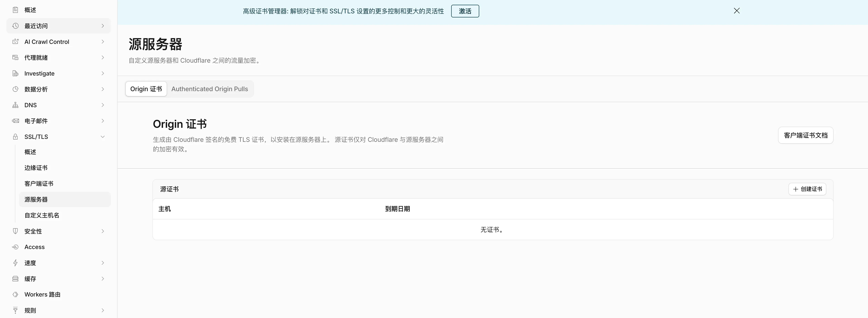Expand the 电子邮件 chevron
This screenshot has height=318, width=868.
tap(103, 121)
